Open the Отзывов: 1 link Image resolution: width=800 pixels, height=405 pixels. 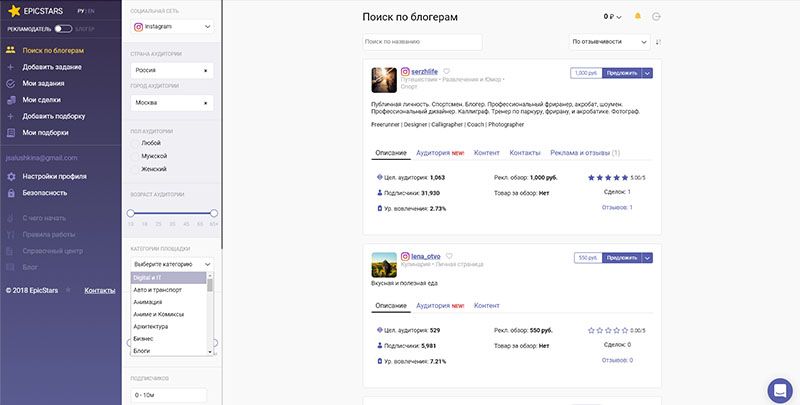point(615,207)
